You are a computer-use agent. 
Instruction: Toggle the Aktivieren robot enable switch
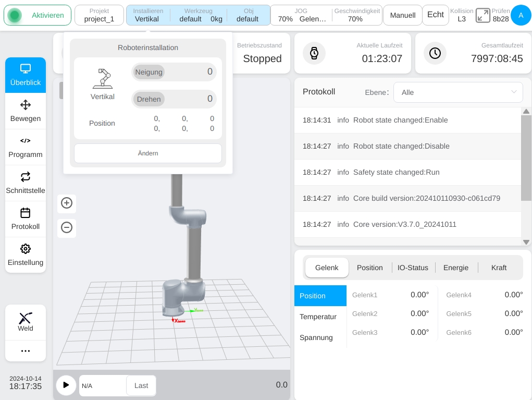(38, 15)
